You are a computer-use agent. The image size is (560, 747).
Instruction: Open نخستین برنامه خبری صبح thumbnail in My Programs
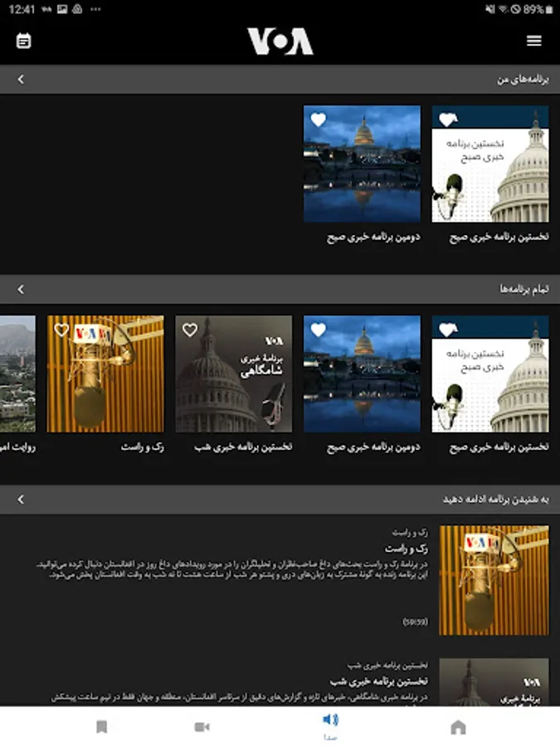pos(490,164)
